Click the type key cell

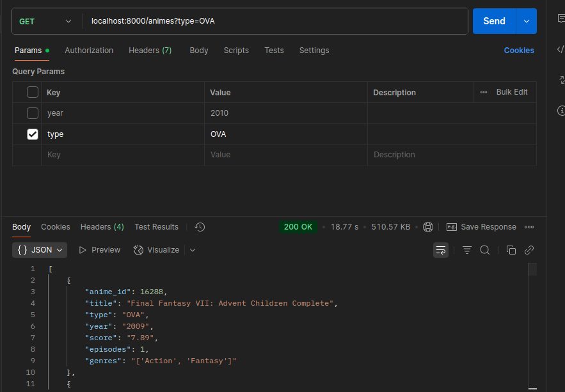[123, 134]
